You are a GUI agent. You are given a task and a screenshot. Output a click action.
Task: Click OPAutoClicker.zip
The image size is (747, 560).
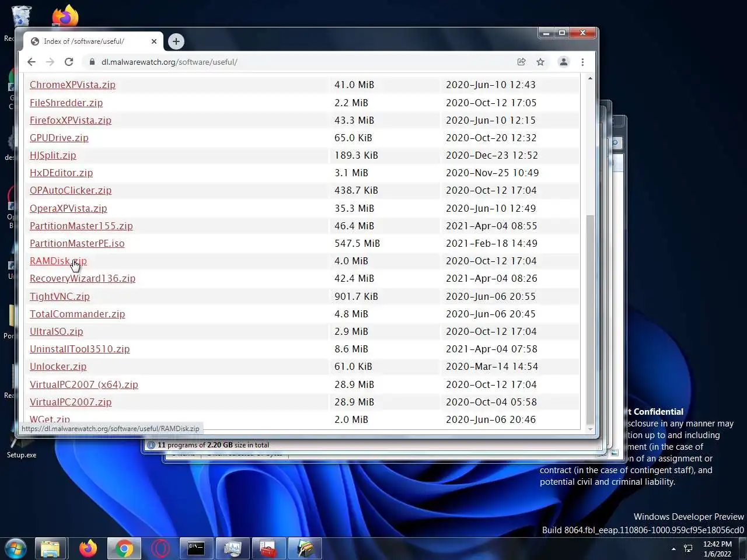(70, 190)
